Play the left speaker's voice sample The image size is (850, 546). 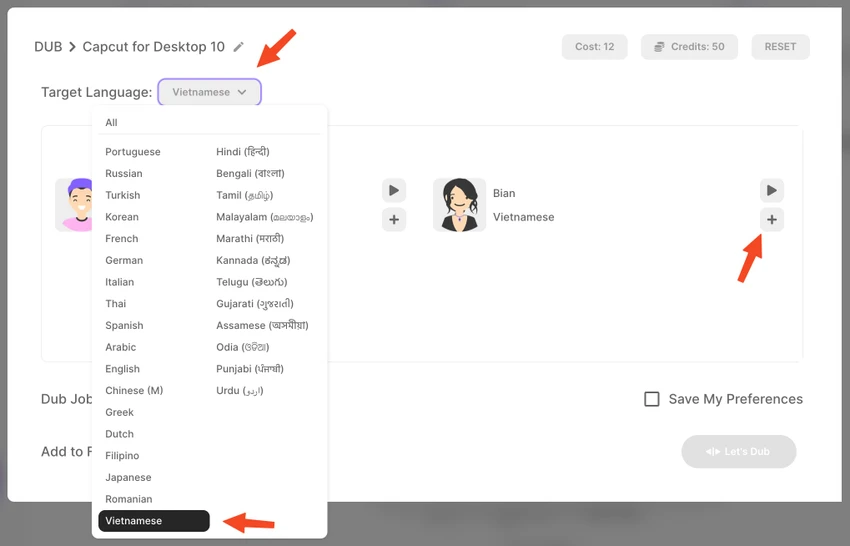[394, 190]
